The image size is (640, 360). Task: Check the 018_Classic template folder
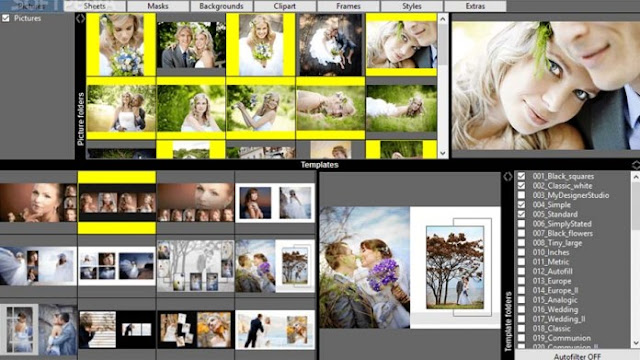click(521, 328)
